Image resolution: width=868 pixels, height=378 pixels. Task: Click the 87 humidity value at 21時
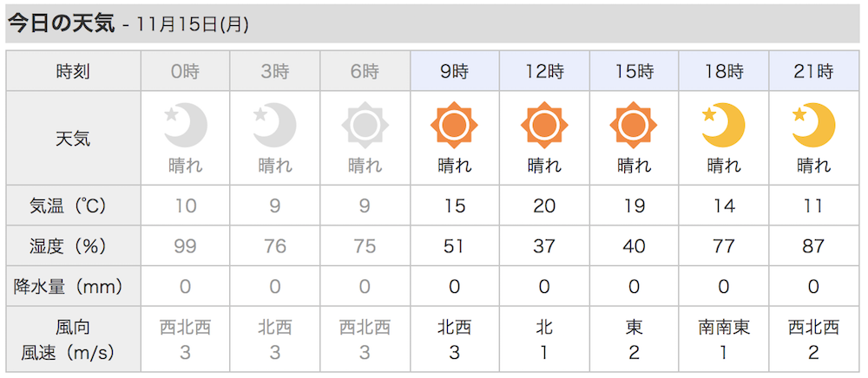[x=813, y=246]
